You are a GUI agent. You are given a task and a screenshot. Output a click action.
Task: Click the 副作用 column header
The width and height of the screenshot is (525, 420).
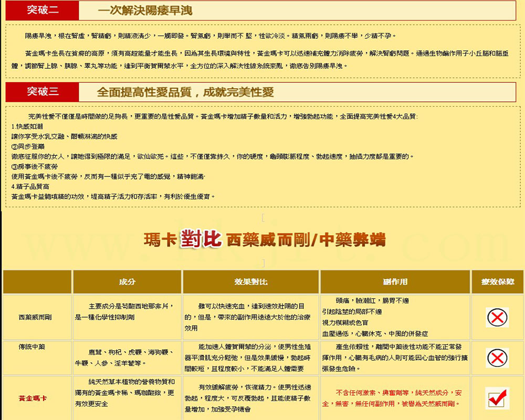pos(395,282)
